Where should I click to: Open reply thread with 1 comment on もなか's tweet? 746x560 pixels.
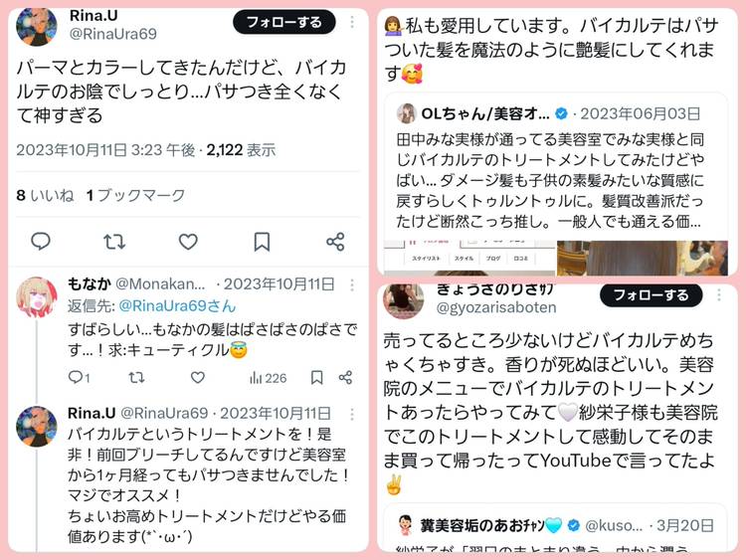click(x=79, y=377)
